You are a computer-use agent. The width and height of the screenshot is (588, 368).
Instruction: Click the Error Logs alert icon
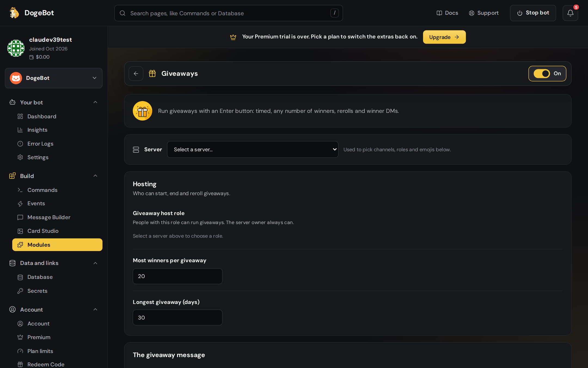20,144
